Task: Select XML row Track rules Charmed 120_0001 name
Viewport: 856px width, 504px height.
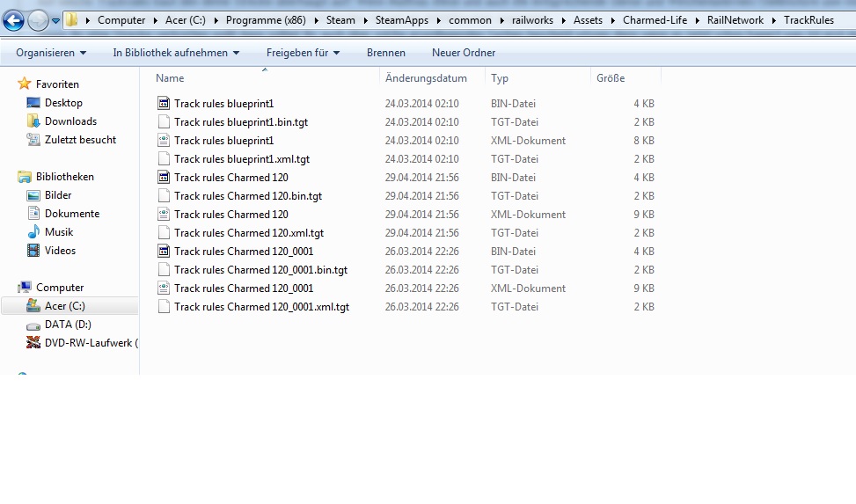Action: point(244,289)
